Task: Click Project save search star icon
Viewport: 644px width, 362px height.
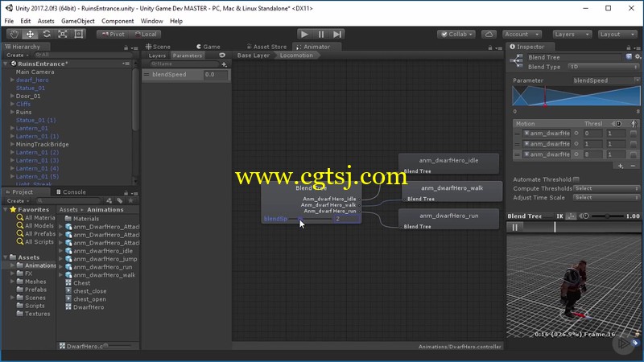Action: pos(130,200)
